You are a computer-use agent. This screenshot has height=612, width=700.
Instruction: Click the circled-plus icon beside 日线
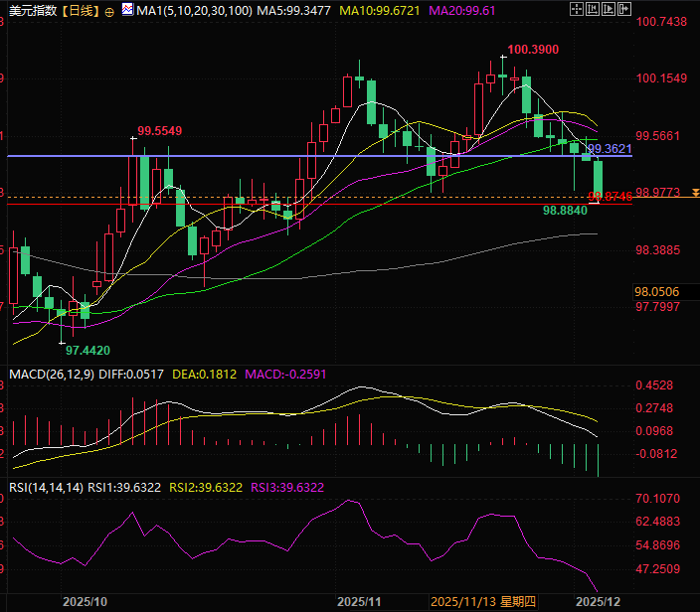click(x=108, y=11)
